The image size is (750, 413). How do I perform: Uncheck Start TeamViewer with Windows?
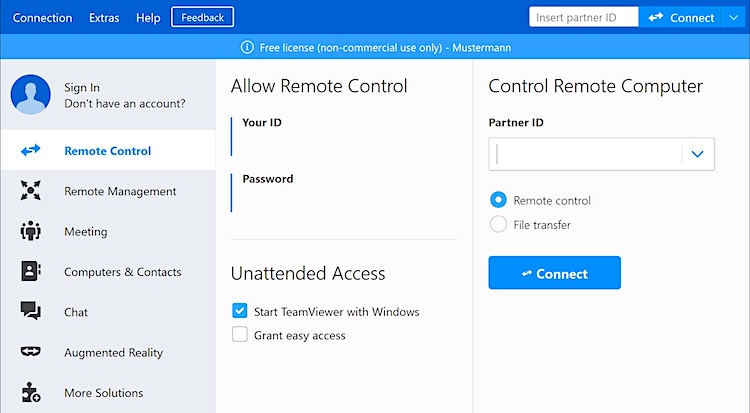(240, 311)
